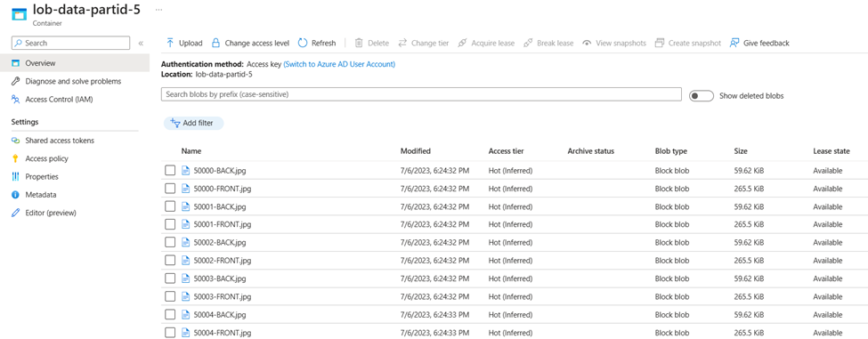Click the Give feedback button label
The height and width of the screenshot is (339, 868).
point(767,43)
